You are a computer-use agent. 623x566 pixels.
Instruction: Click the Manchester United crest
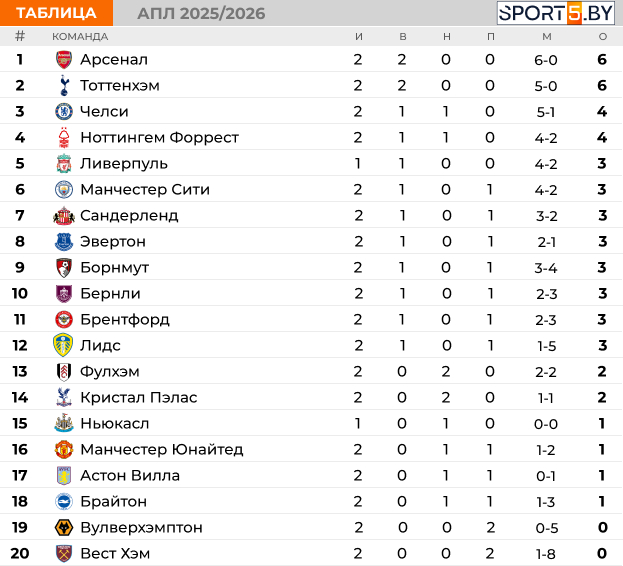click(64, 450)
